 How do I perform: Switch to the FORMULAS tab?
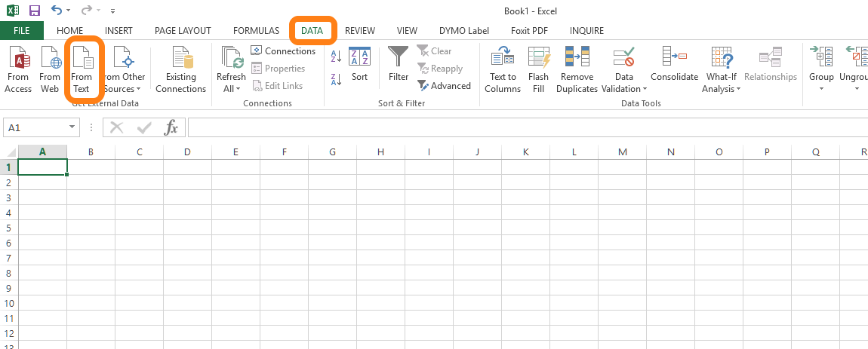pos(256,31)
